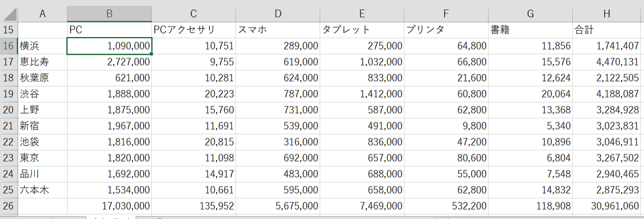The width and height of the screenshot is (644, 219).
Task: Select the 恵比寿 cell
Action: 42,62
